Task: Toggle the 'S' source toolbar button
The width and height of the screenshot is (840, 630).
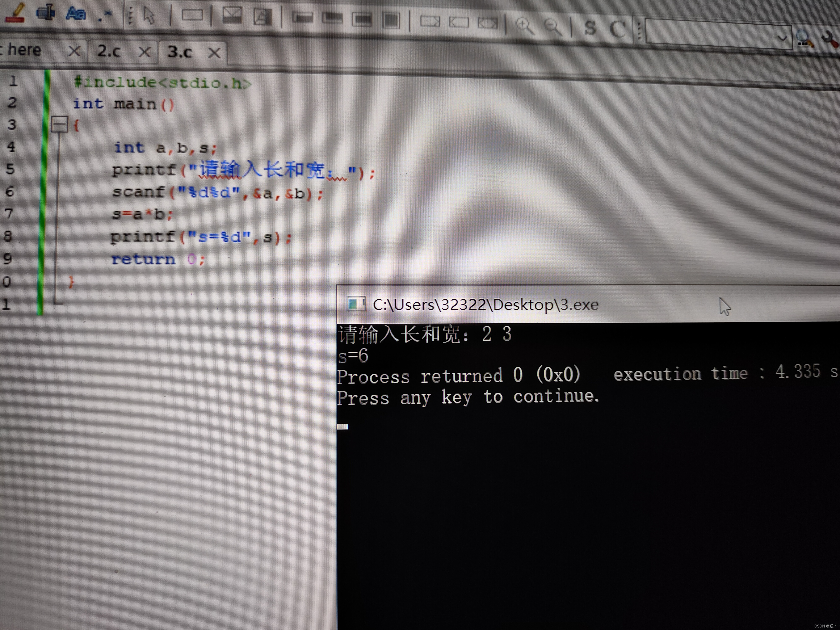Action: (x=590, y=28)
